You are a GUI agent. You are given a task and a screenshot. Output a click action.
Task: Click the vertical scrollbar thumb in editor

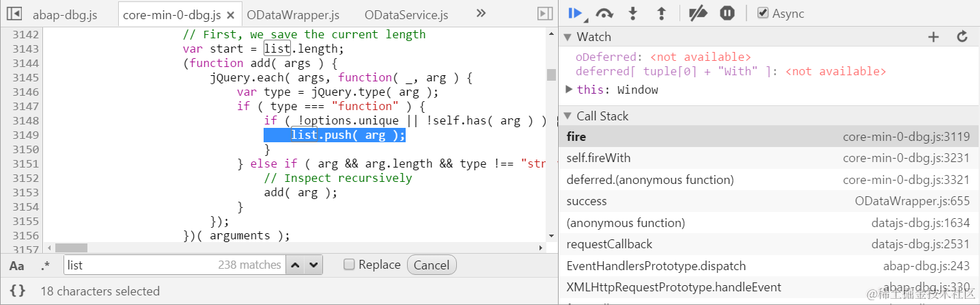click(x=551, y=75)
